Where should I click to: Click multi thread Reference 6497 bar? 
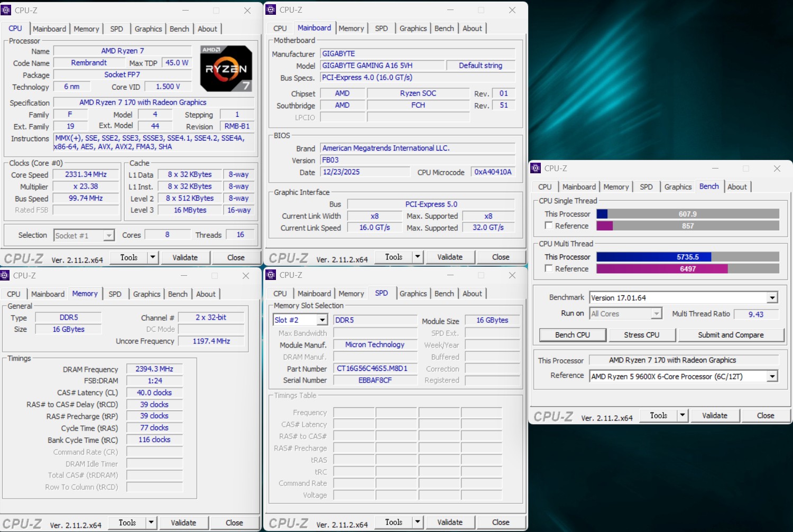point(688,269)
